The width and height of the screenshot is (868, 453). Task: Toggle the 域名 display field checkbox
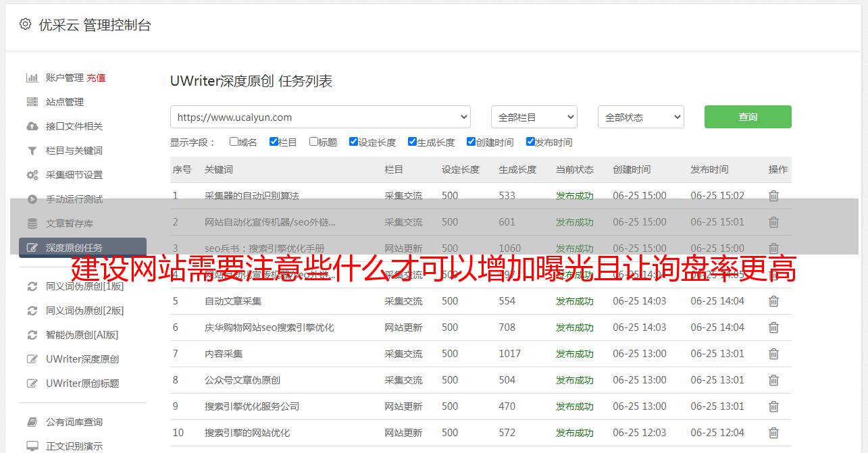point(234,142)
